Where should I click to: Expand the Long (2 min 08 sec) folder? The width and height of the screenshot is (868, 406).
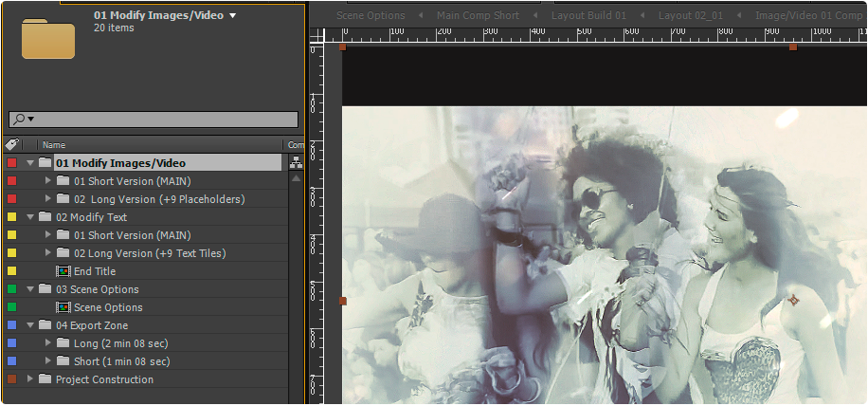48,343
